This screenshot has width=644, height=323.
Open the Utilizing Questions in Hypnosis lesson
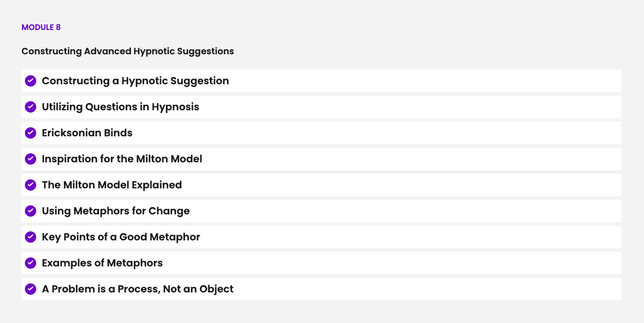click(x=121, y=107)
